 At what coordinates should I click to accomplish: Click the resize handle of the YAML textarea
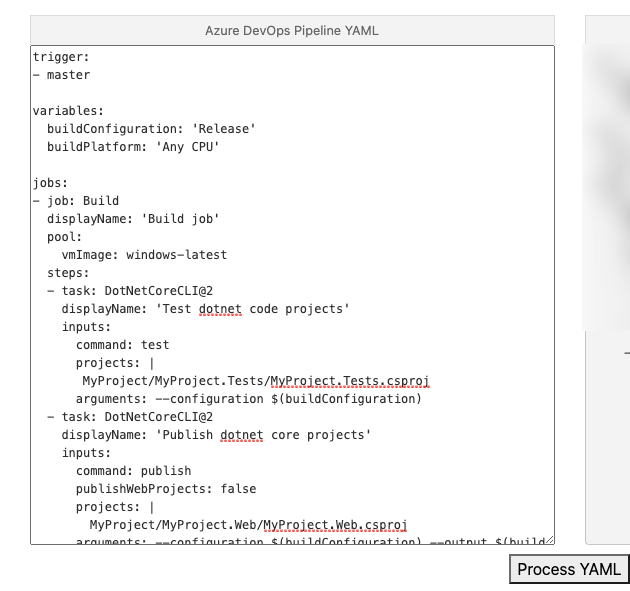[550, 540]
